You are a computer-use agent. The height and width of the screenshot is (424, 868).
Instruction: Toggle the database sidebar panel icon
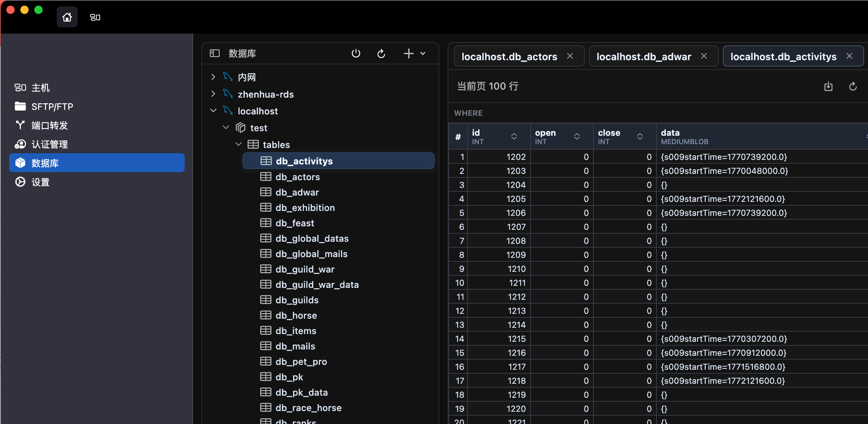pyautogui.click(x=214, y=53)
